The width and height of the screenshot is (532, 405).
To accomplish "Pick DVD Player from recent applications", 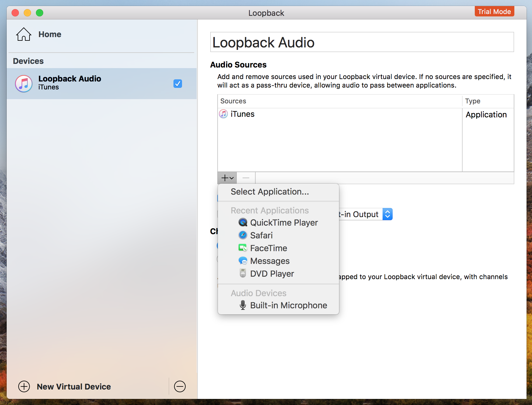I will (x=278, y=274).
